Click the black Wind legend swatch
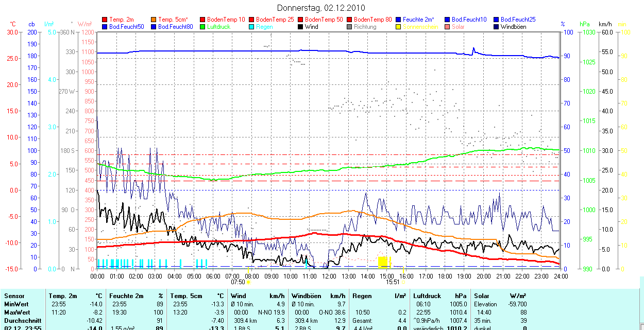This screenshot has width=644, height=330. pos(301,27)
